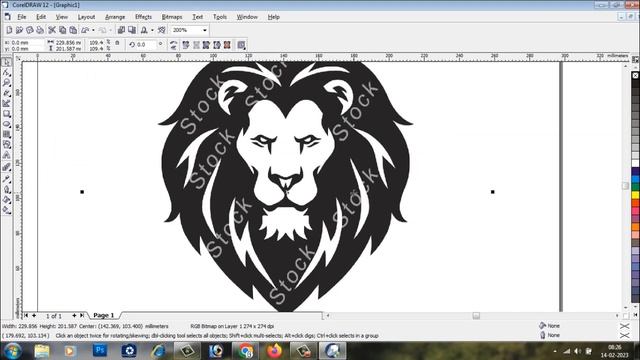Image resolution: width=640 pixels, height=360 pixels.
Task: Click the Corel Online icon beside the zoom box
Action: (x=162, y=30)
